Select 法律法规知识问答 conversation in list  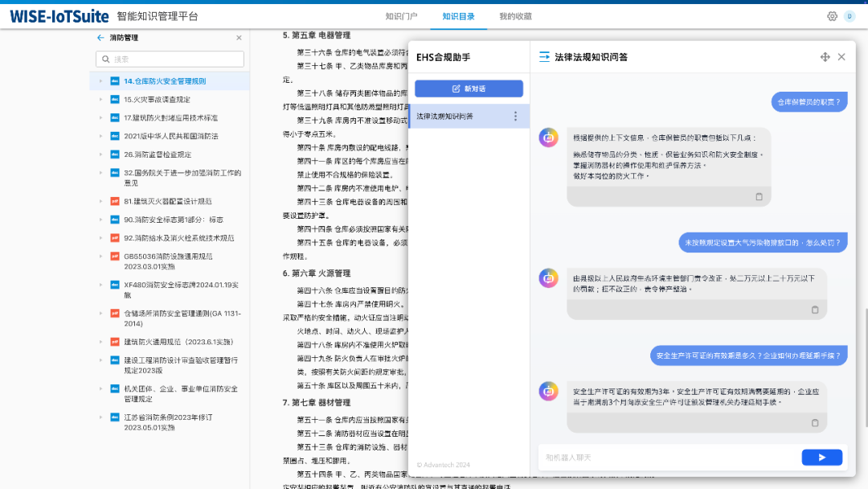tap(469, 117)
